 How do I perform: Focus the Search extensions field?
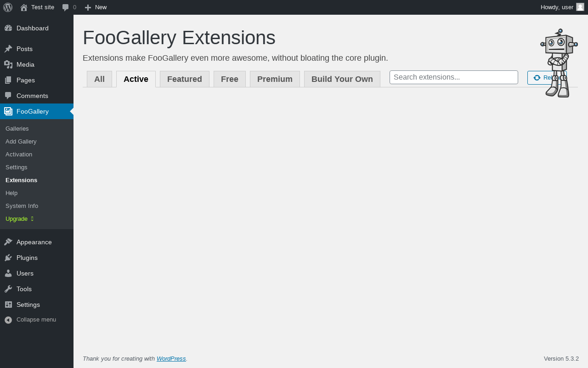tap(453, 77)
